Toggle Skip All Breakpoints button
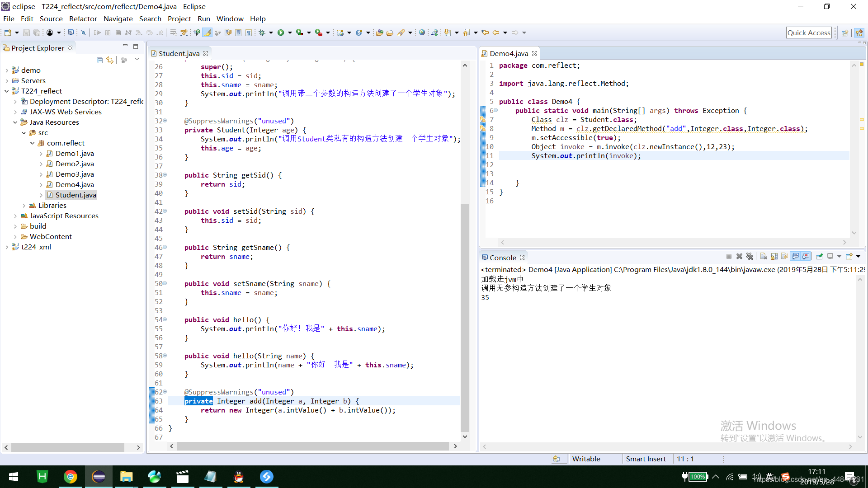Viewport: 868px width, 488px height. coord(83,33)
